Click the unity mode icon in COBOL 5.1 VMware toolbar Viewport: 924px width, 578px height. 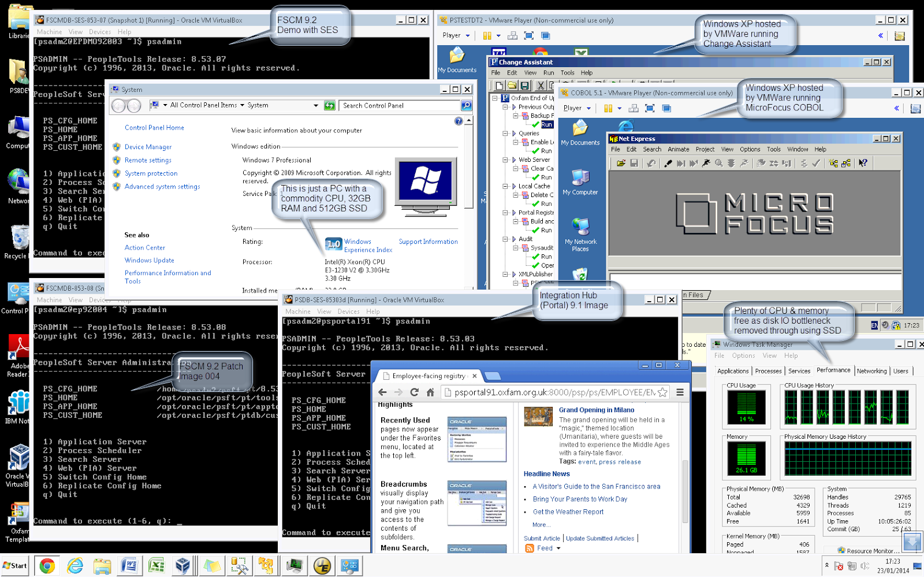click(666, 109)
